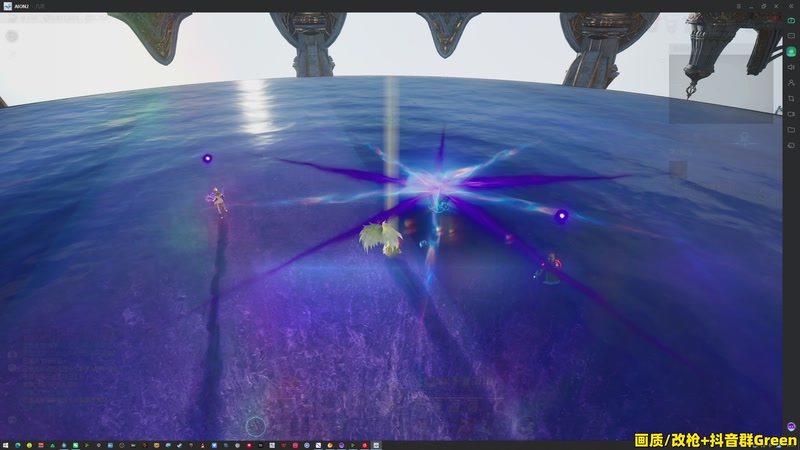
Task: Open the pink square taskbar icon
Action: pyautogui.click(x=295, y=445)
